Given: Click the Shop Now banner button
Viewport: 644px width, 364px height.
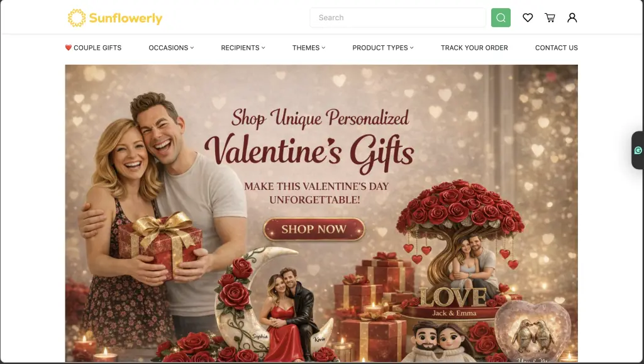Looking at the screenshot, I should 314,229.
